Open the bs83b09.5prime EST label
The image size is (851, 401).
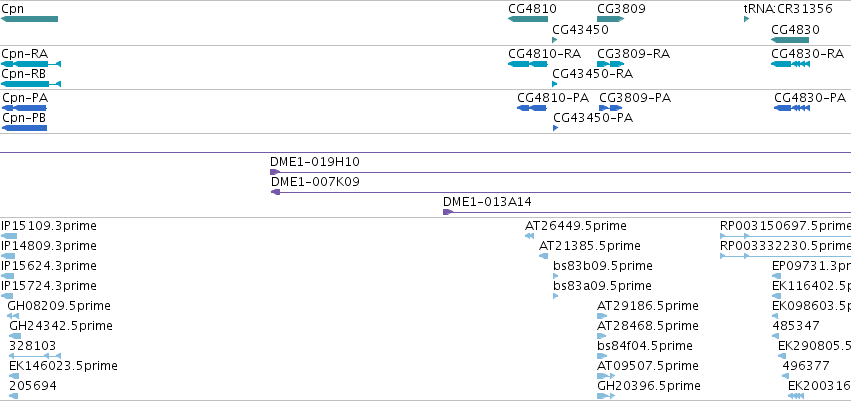[602, 266]
